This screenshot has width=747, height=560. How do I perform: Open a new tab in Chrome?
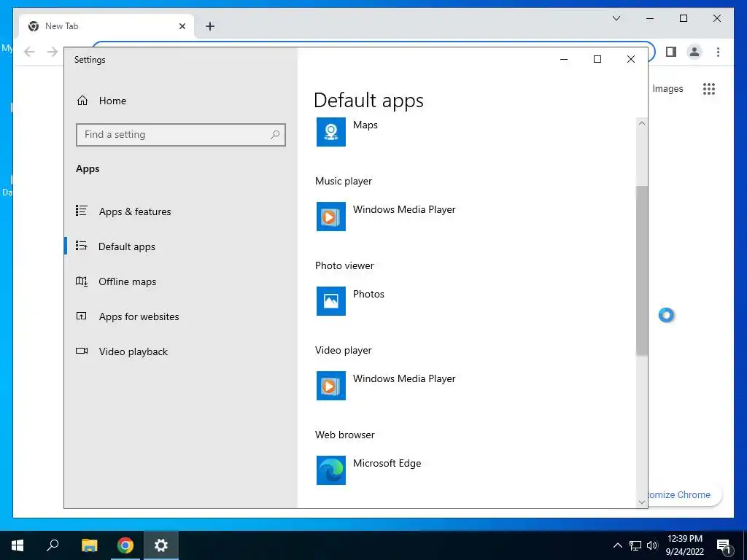coord(210,26)
